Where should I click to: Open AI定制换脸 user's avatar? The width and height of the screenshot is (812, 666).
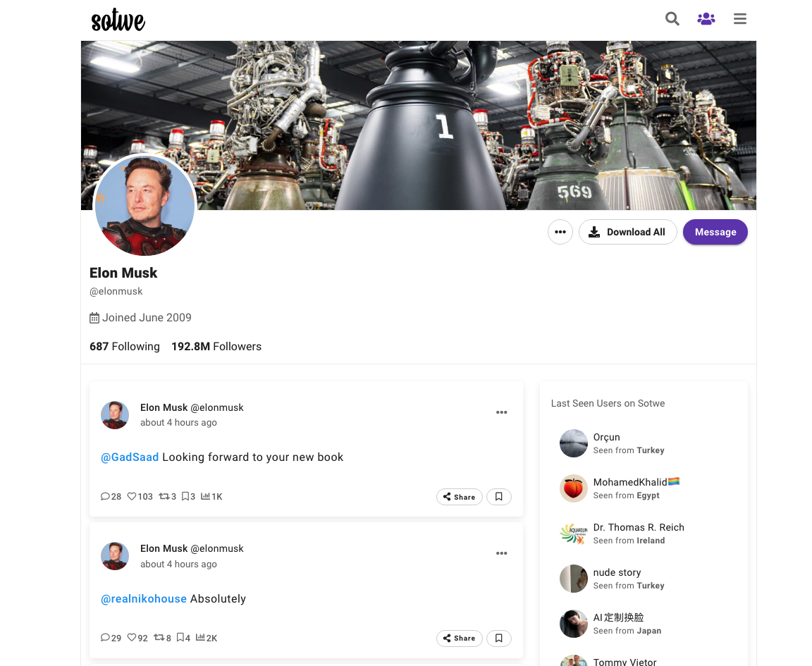[573, 624]
